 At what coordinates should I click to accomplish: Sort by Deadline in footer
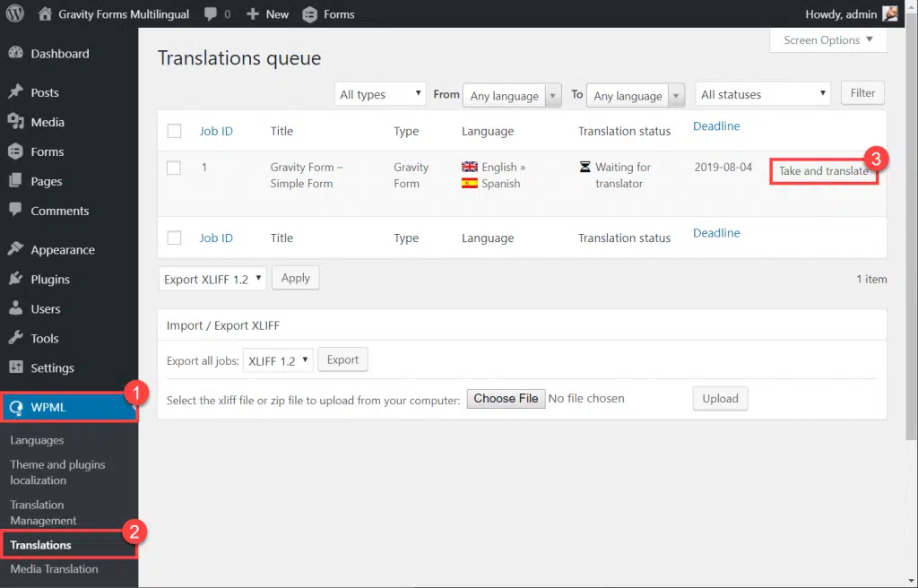pyautogui.click(x=716, y=233)
